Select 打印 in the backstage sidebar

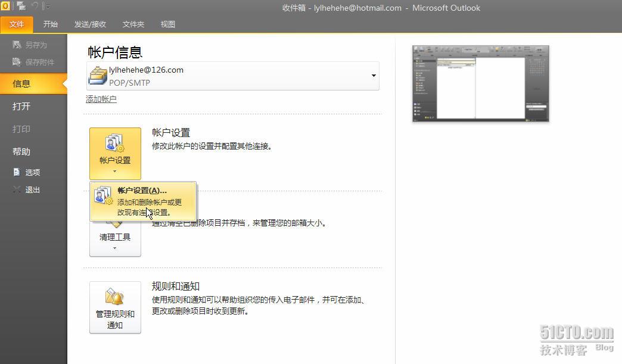pyautogui.click(x=33, y=129)
